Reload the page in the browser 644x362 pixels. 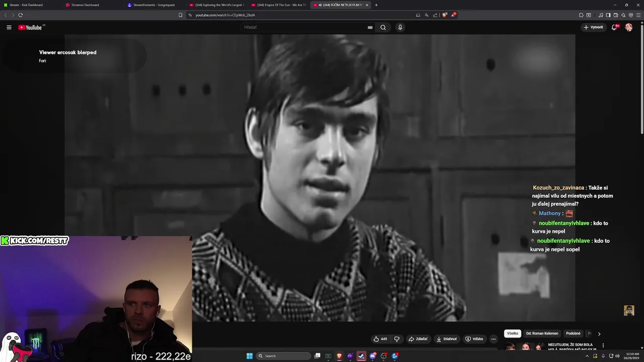[21, 15]
